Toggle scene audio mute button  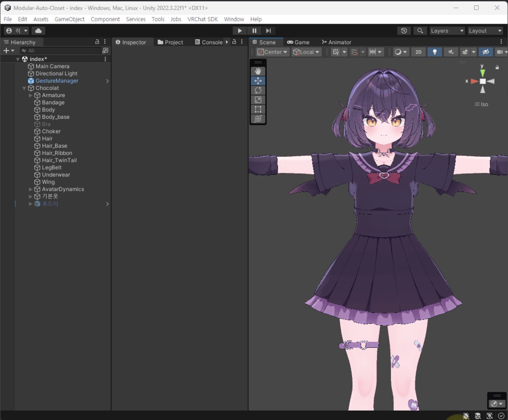[x=450, y=52]
